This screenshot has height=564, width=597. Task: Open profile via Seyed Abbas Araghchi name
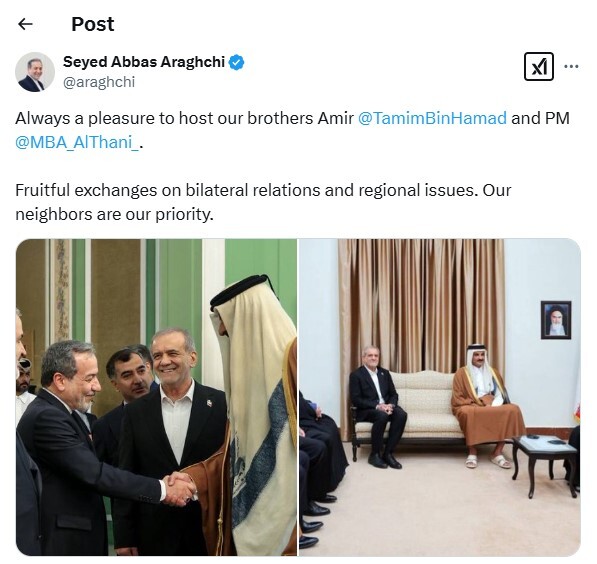pyautogui.click(x=144, y=62)
